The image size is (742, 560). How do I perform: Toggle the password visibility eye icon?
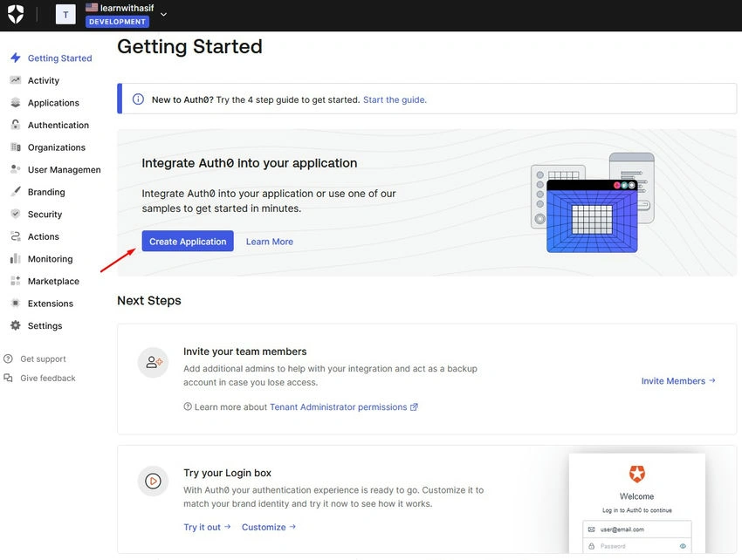(x=683, y=546)
